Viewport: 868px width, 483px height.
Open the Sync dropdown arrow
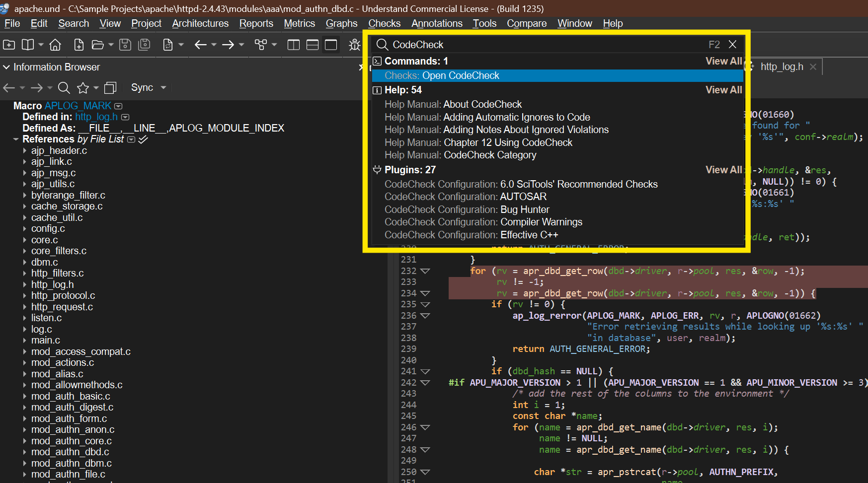163,88
